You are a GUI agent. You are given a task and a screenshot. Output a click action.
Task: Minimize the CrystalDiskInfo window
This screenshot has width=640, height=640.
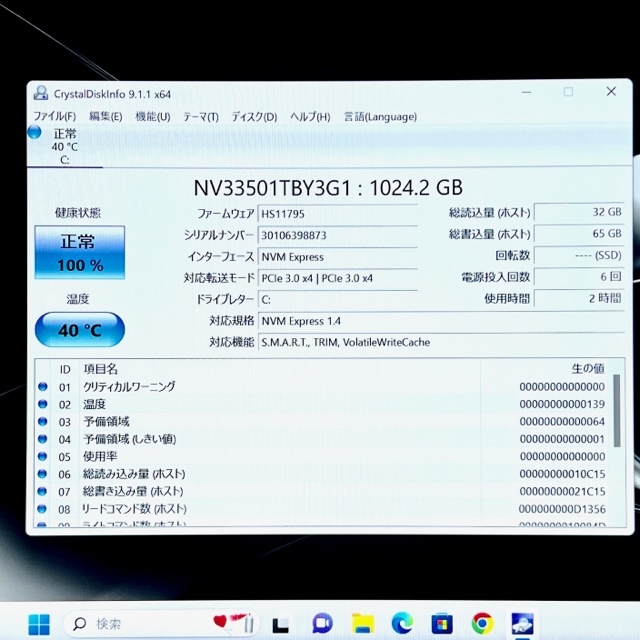coord(527,92)
